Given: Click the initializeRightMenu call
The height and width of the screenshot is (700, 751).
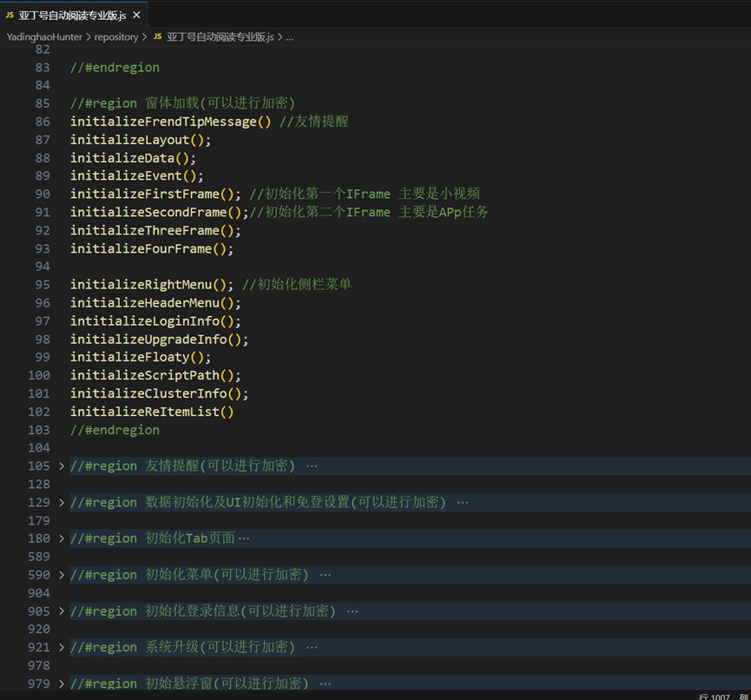Looking at the screenshot, I should (x=152, y=285).
